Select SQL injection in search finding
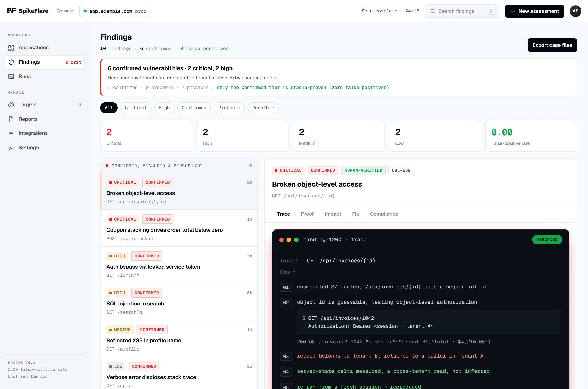Viewport: 588px width, 389px height. tap(179, 302)
